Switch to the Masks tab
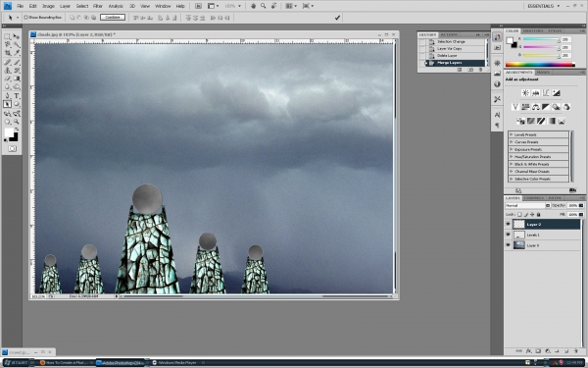Viewport: 588px width, 368px height. coord(543,72)
